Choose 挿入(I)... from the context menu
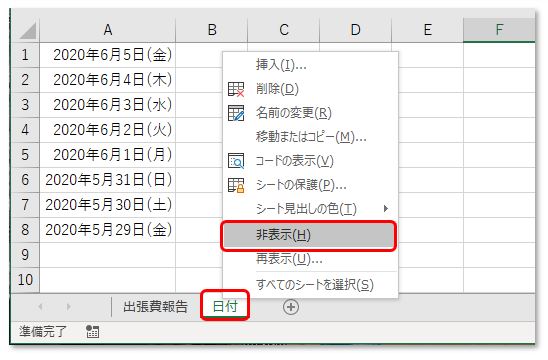548x360 pixels. [x=310, y=65]
